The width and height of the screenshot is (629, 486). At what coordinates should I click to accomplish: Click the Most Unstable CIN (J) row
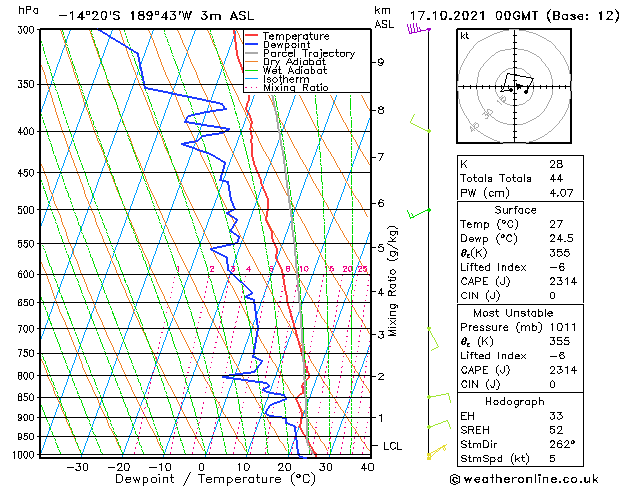coord(520,384)
